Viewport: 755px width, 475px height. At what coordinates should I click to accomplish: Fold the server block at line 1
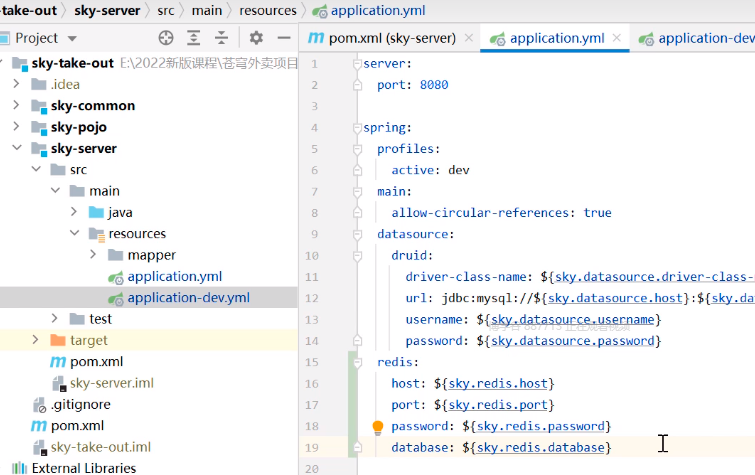click(x=356, y=64)
